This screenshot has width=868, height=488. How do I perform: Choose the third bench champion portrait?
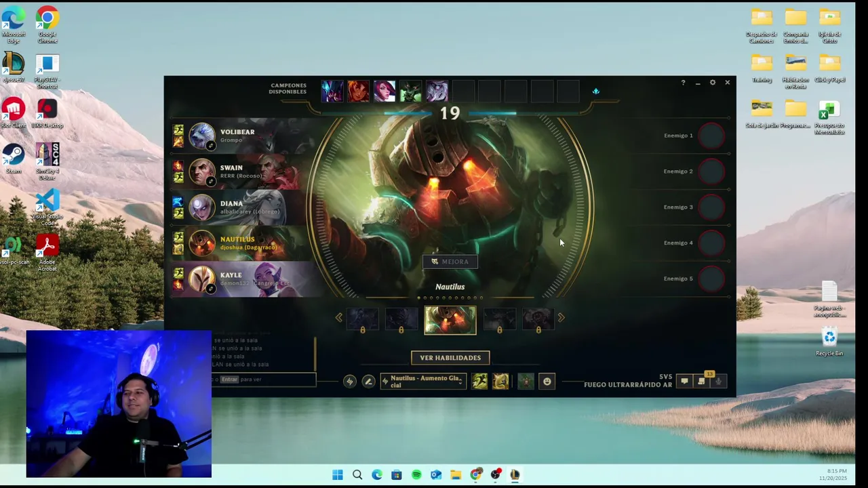click(384, 91)
